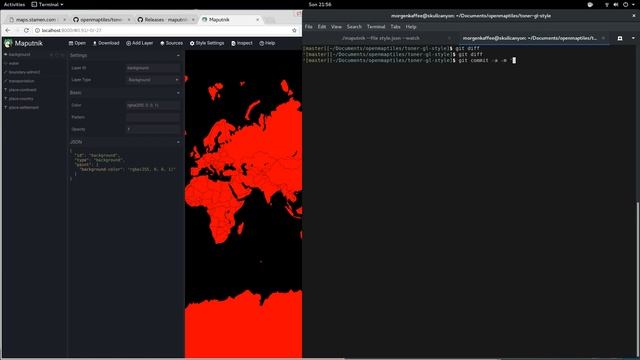Select the background layer in layer list
Screen dimensions: 640x360
pyautogui.click(x=34, y=54)
